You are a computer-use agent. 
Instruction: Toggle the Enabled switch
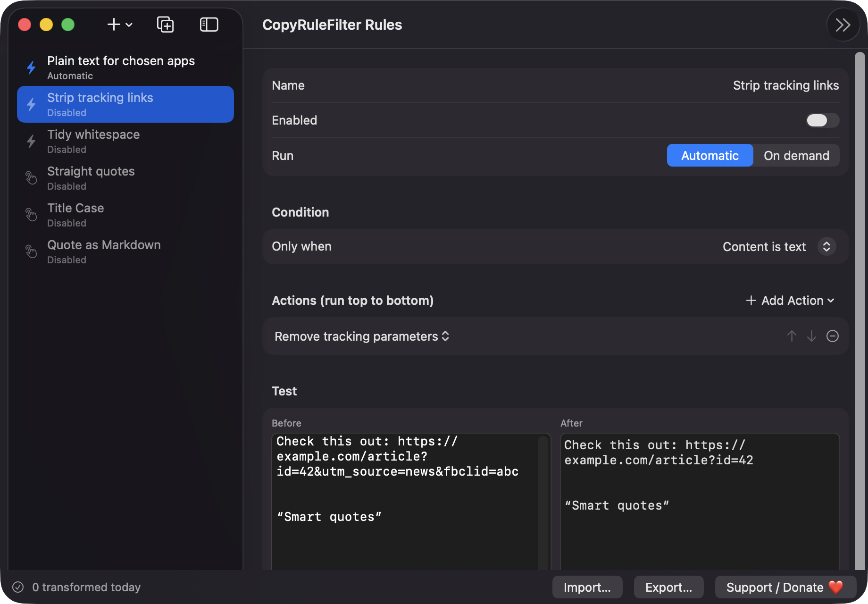pyautogui.click(x=822, y=120)
